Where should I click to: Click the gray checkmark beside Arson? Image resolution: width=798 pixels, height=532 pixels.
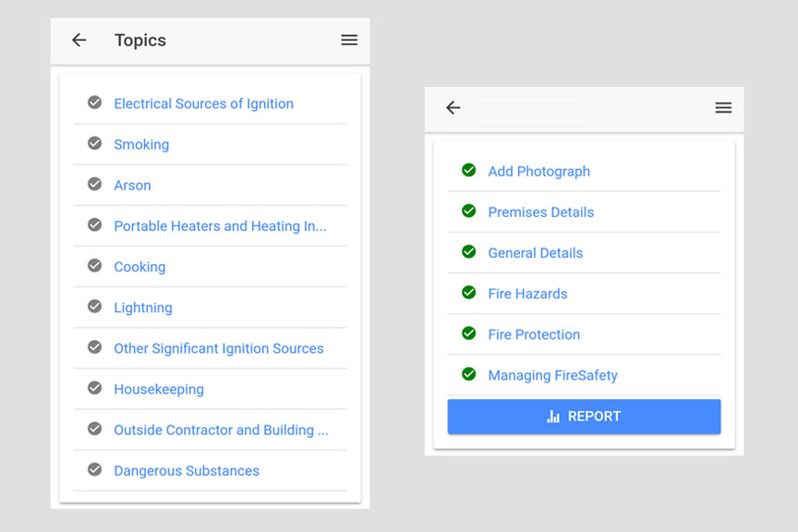[93, 185]
